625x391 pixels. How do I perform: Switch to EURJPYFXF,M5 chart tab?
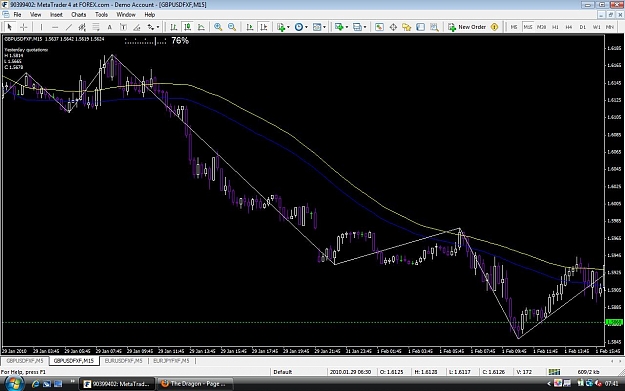171,361
